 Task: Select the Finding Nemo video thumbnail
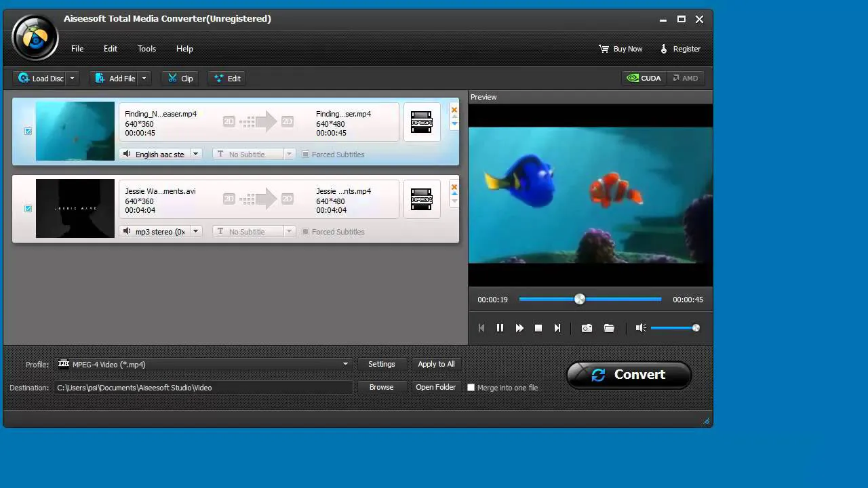(x=75, y=131)
